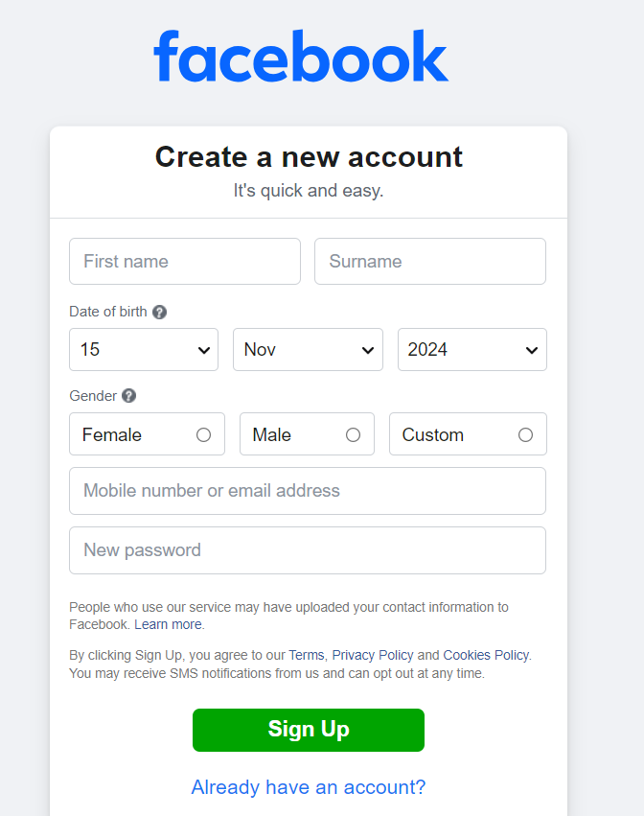The image size is (644, 816).
Task: Open the Terms link
Action: (307, 655)
